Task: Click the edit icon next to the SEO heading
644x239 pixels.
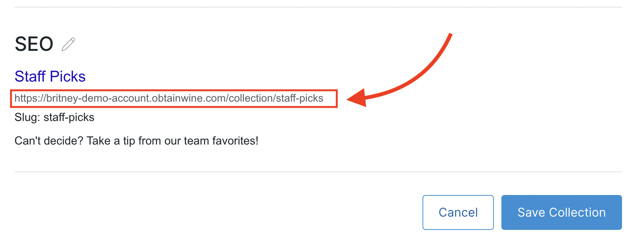Action: [x=69, y=44]
